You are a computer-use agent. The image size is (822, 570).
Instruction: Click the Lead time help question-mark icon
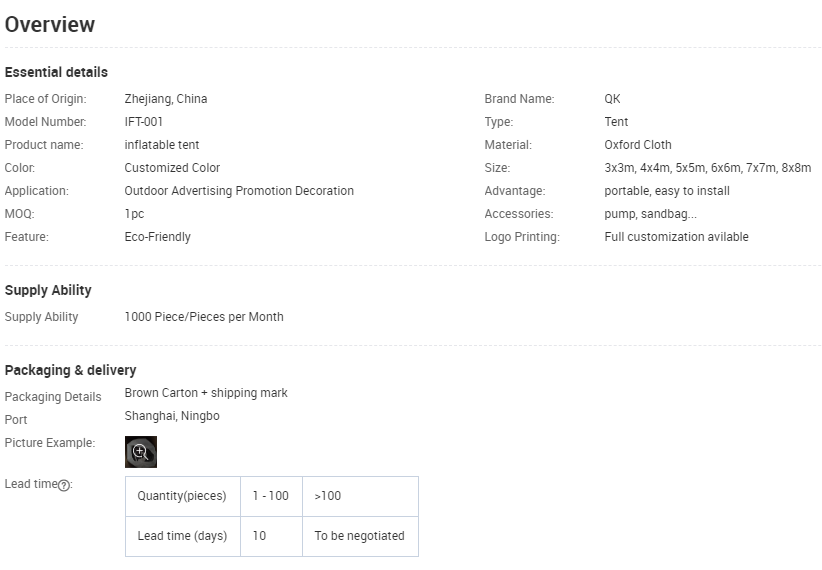[64, 485]
